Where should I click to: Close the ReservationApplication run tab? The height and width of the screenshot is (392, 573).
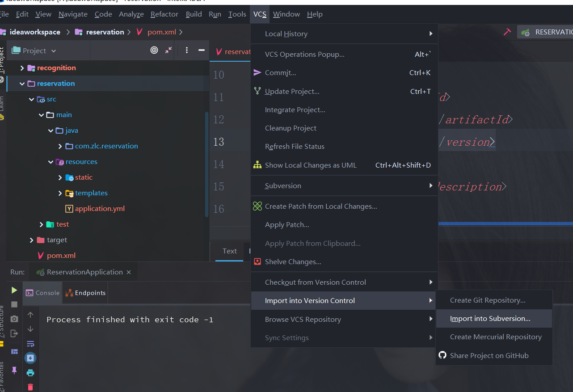tap(129, 272)
